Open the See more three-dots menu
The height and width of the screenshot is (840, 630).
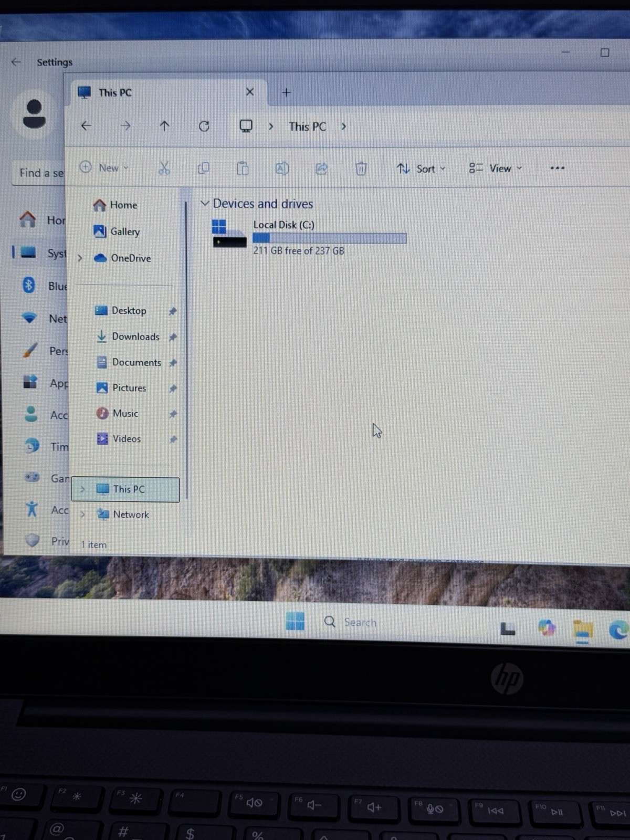tap(557, 168)
